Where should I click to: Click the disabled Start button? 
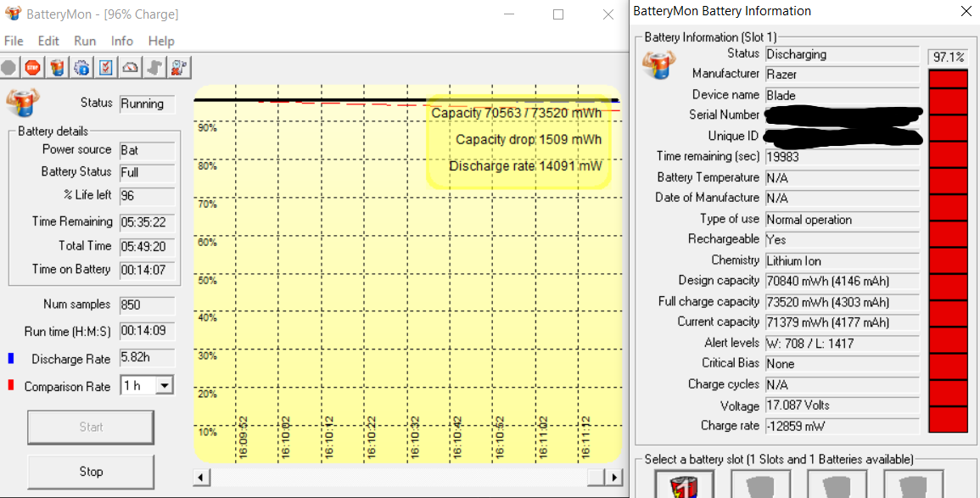(90, 427)
